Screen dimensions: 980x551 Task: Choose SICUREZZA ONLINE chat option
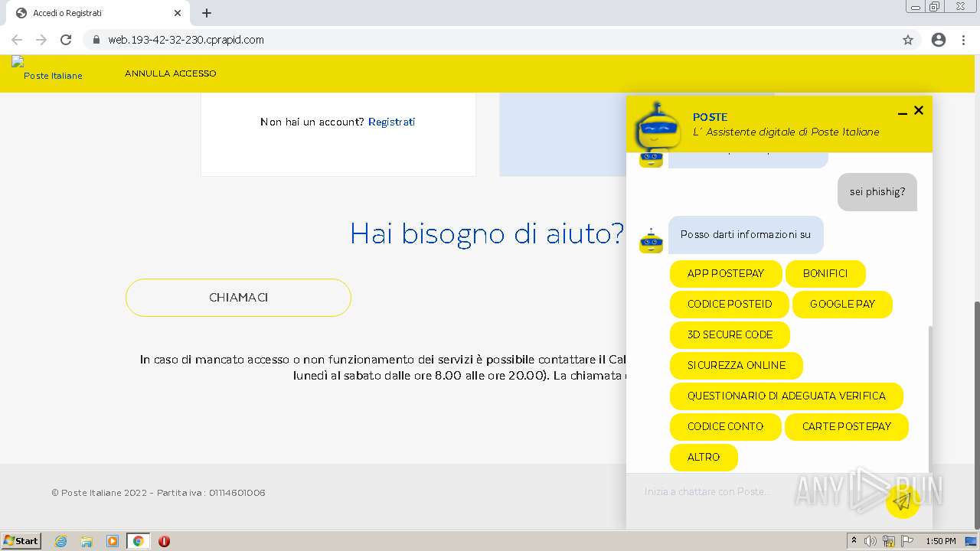tap(737, 365)
